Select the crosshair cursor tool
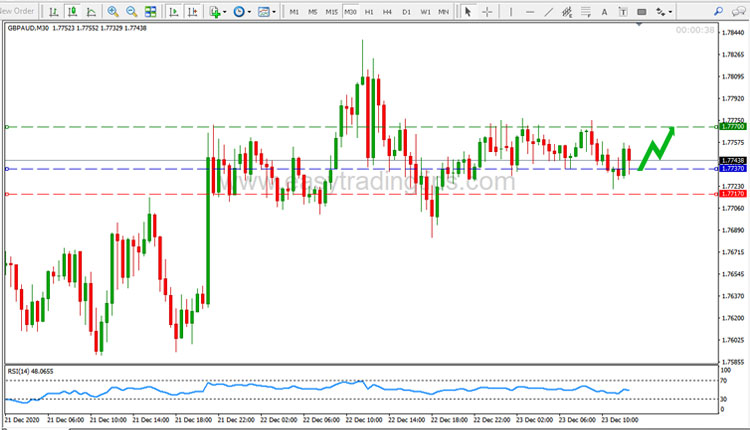This screenshot has height=430, width=750. (x=487, y=11)
